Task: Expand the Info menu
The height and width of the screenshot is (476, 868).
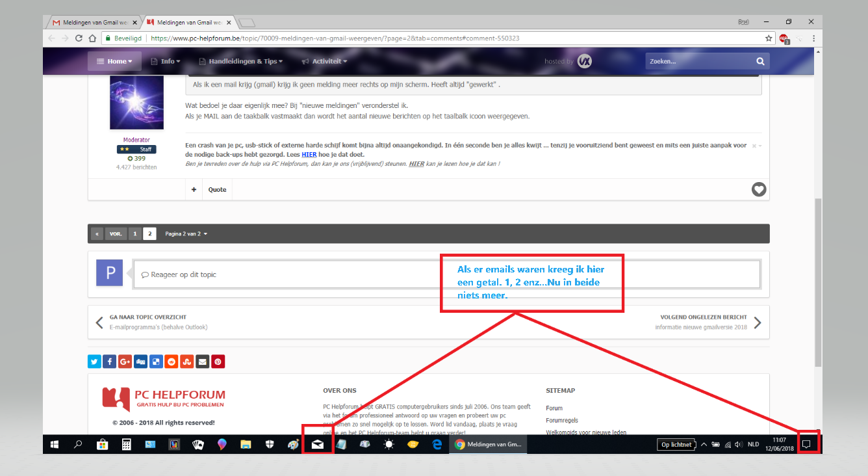Action: [x=165, y=61]
